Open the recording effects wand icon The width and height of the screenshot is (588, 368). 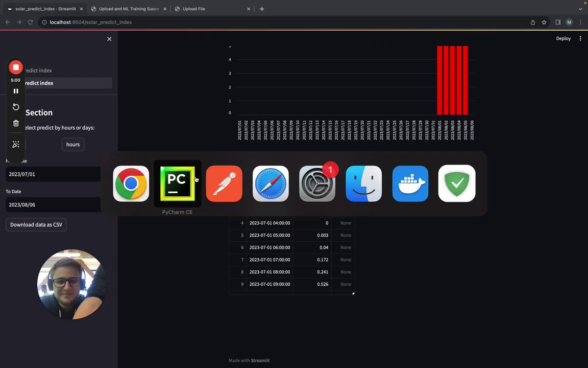[16, 144]
